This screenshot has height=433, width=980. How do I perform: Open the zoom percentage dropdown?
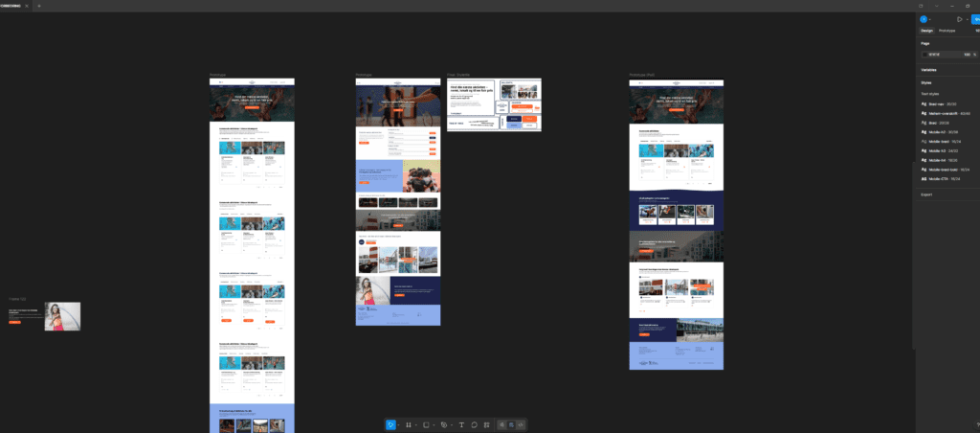tap(977, 30)
